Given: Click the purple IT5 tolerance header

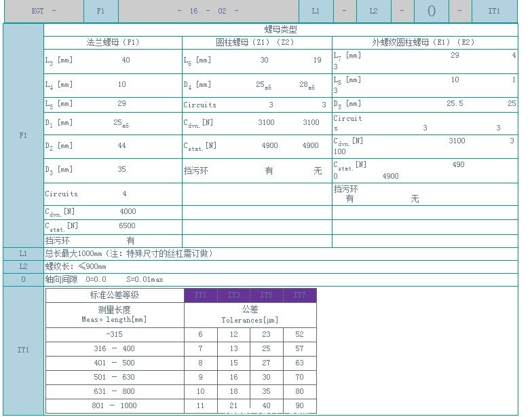Looking at the screenshot, I should [267, 295].
